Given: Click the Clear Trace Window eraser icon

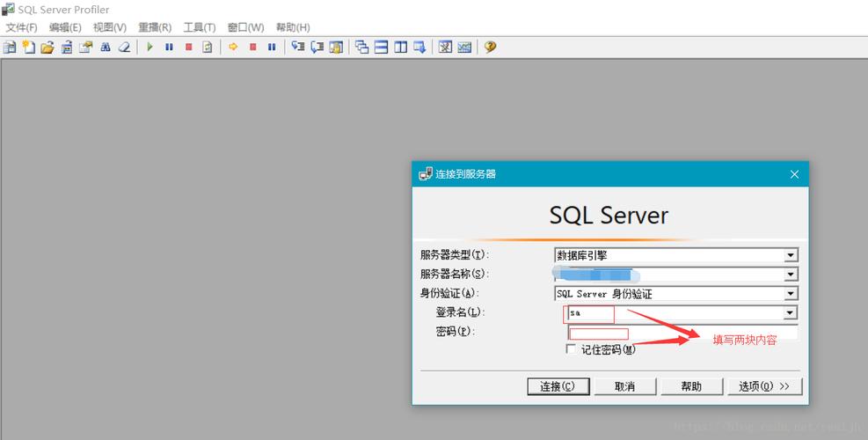Looking at the screenshot, I should point(125,48).
